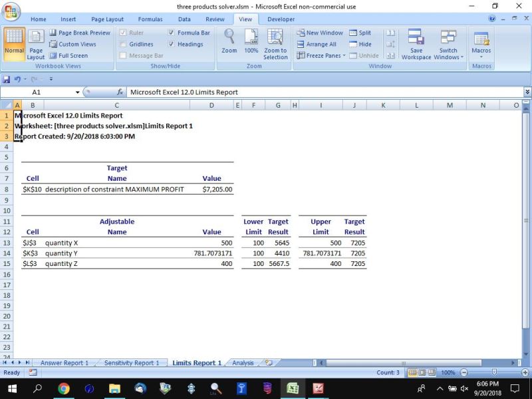
Task: Open the Name Box dropdown
Action: [77, 92]
